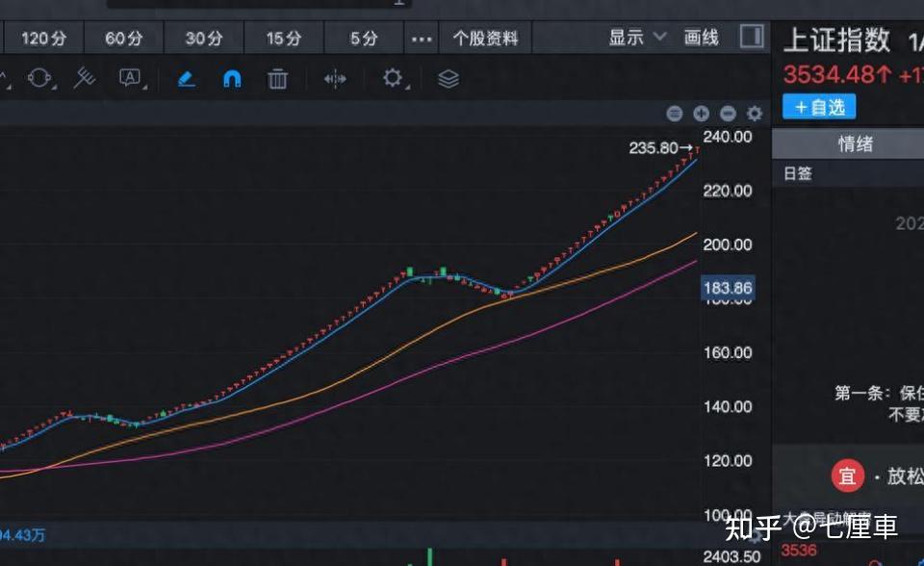Select the blue pencil drawing tool
The image size is (924, 566).
(186, 78)
